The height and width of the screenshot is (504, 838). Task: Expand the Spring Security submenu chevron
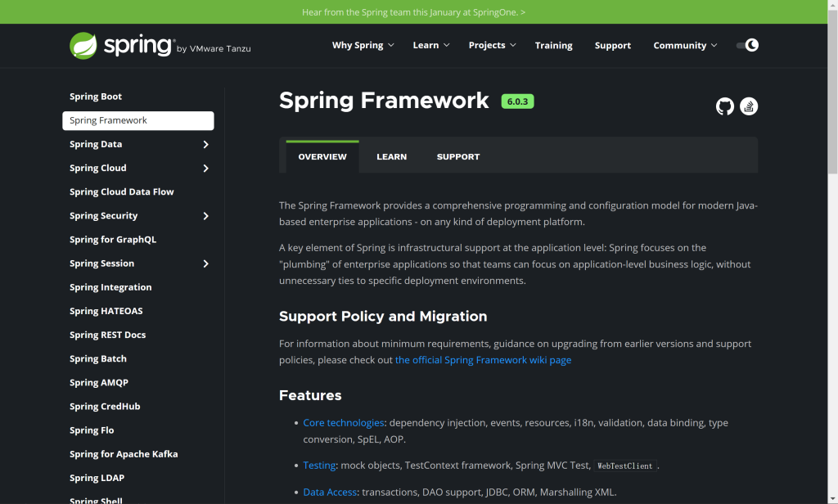(x=205, y=216)
